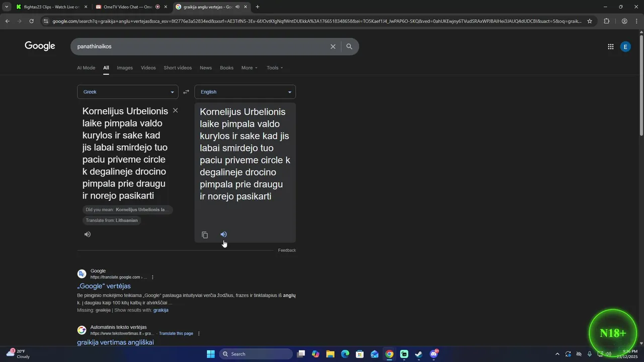Open the Google apps grid
This screenshot has width=644, height=362.
tap(610, 47)
